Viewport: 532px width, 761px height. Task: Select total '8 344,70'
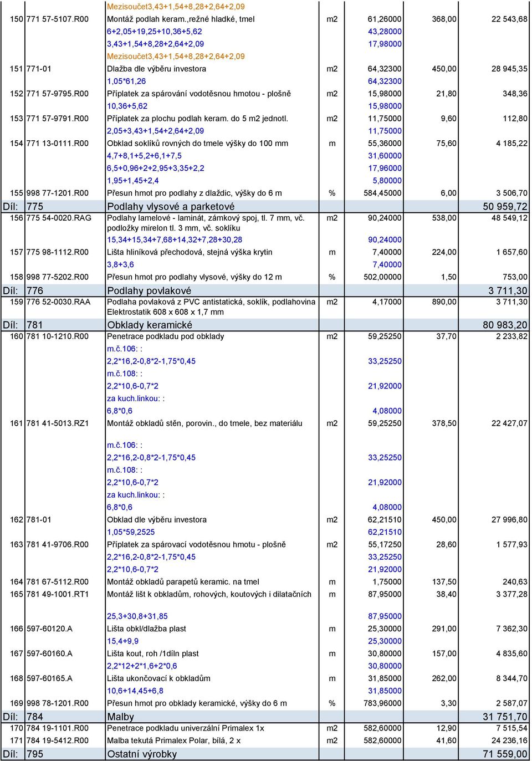pos(511,678)
